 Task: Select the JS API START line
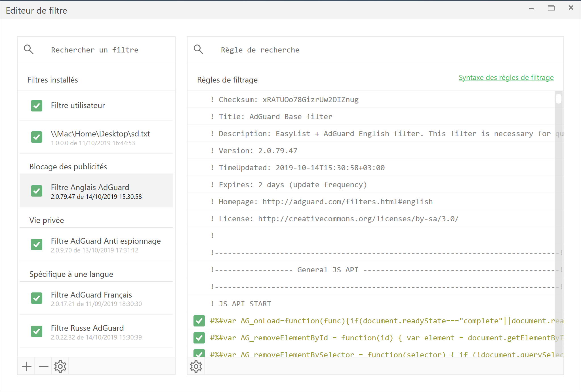[x=371, y=304]
